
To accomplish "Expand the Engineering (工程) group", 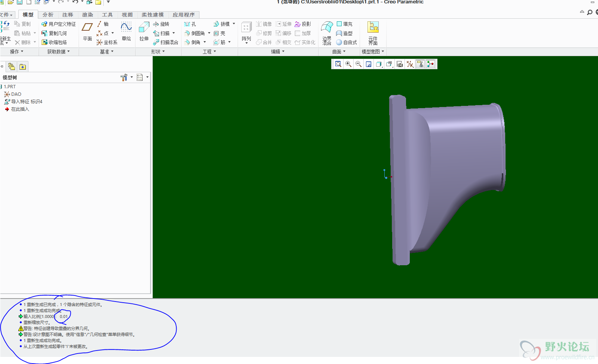I will 209,52.
